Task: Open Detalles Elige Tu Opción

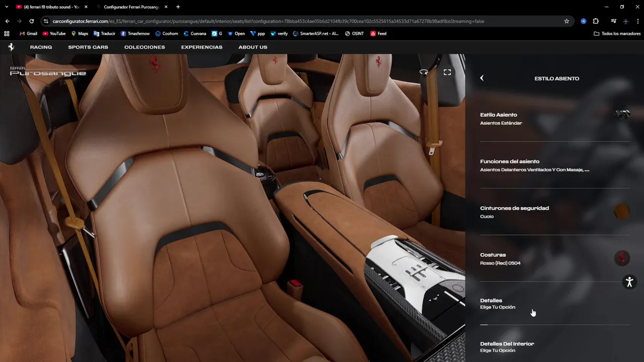Action: pyautogui.click(x=555, y=304)
